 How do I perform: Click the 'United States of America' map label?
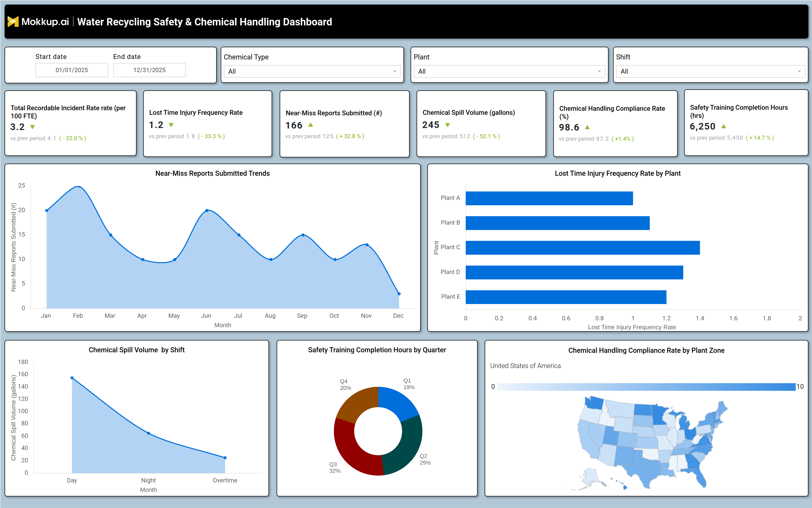(x=525, y=366)
